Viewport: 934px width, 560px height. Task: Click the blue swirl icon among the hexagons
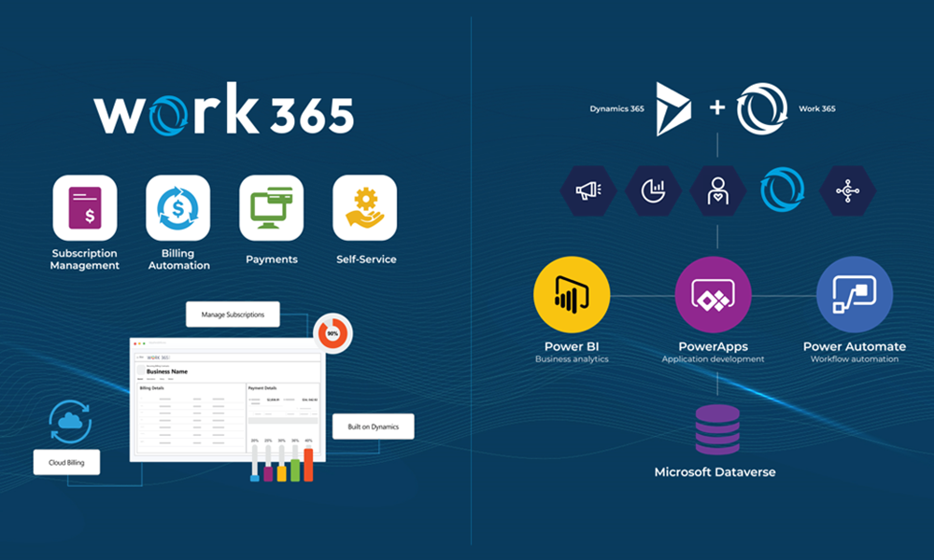(783, 190)
